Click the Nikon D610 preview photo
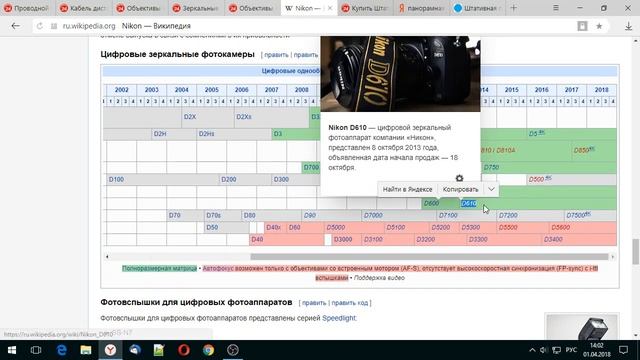 point(400,74)
